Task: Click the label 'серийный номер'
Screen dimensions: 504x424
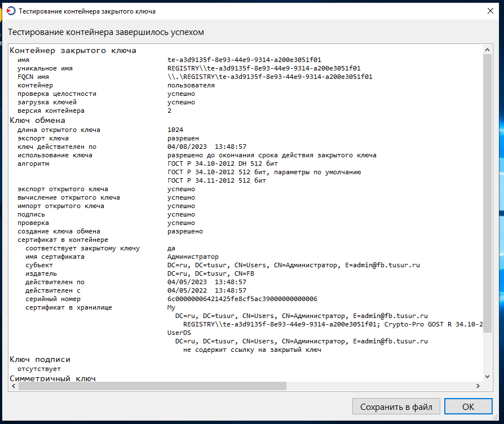Action: click(53, 299)
